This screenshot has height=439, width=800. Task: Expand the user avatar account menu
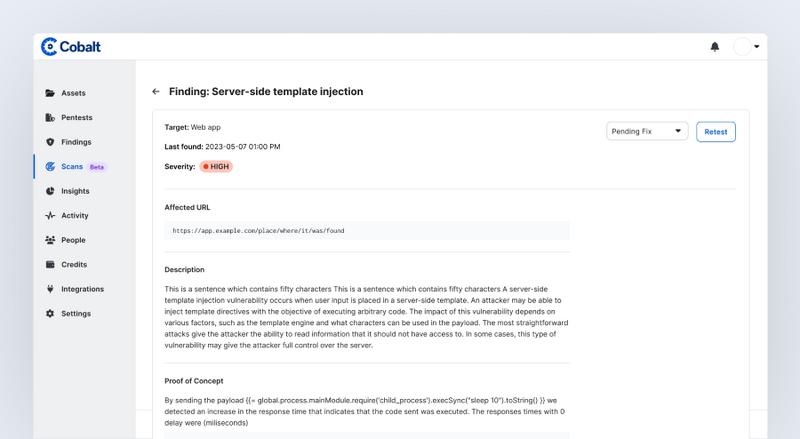tap(746, 46)
